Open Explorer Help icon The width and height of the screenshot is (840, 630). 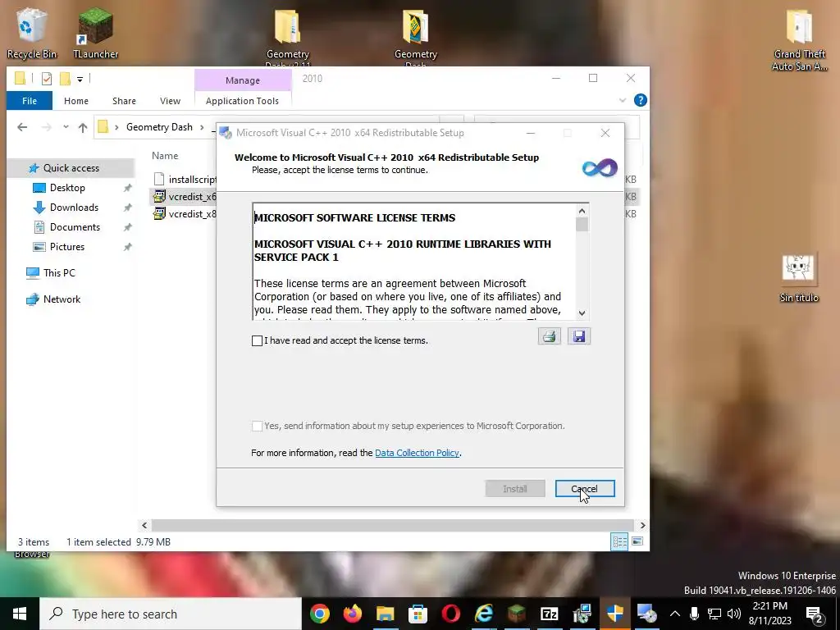(x=640, y=100)
